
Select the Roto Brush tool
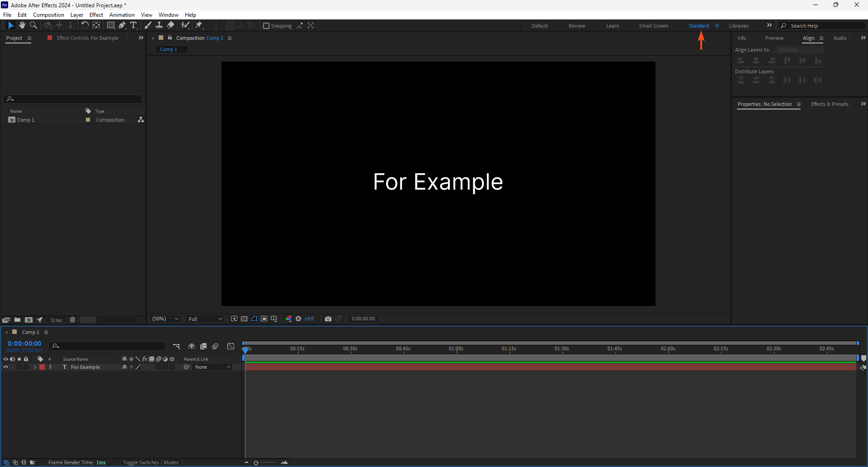click(x=185, y=25)
